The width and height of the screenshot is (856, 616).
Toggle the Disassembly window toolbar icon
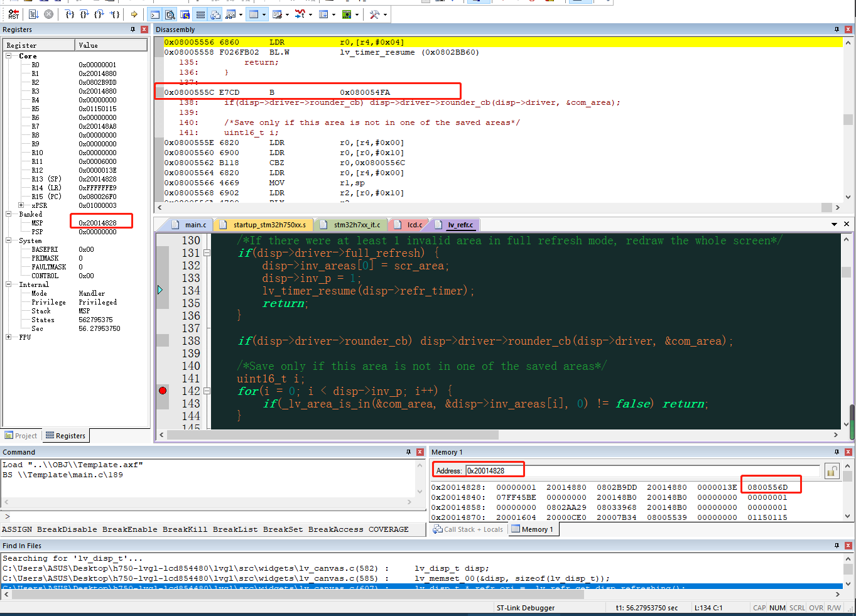(x=170, y=14)
